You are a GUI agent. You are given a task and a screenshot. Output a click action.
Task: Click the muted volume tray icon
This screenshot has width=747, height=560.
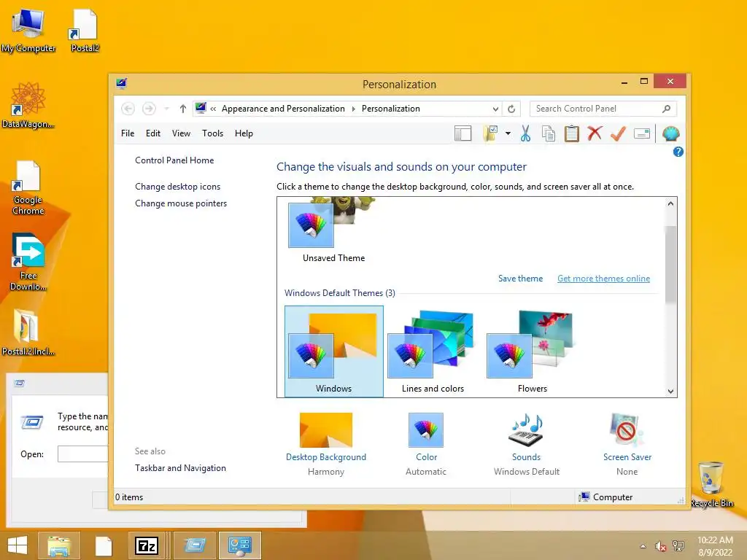(660, 546)
